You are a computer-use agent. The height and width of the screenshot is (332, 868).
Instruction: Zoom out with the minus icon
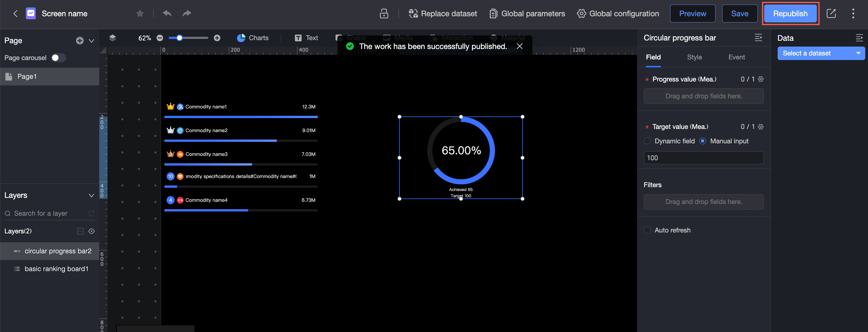160,38
